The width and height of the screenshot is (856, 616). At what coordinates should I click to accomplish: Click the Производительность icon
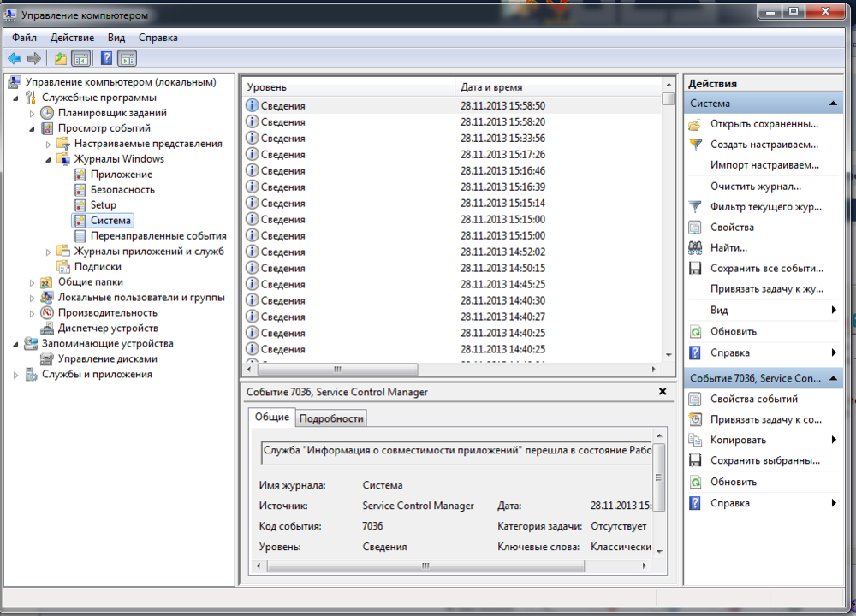click(47, 312)
